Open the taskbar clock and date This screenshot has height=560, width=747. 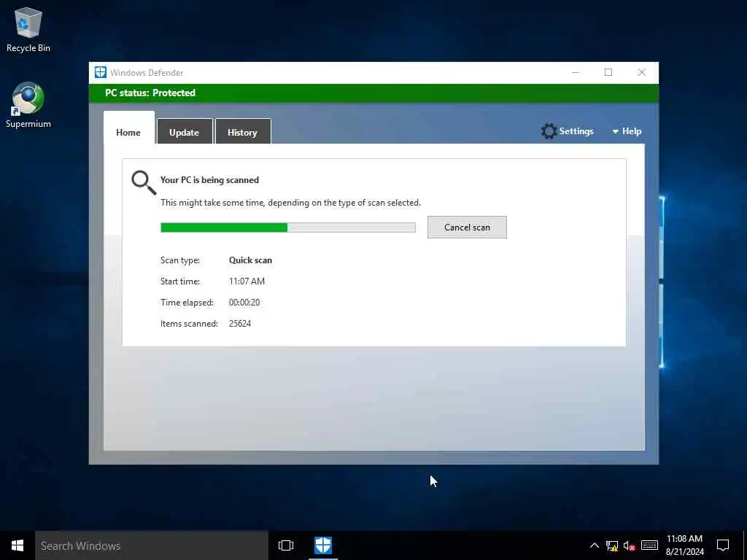(x=684, y=545)
